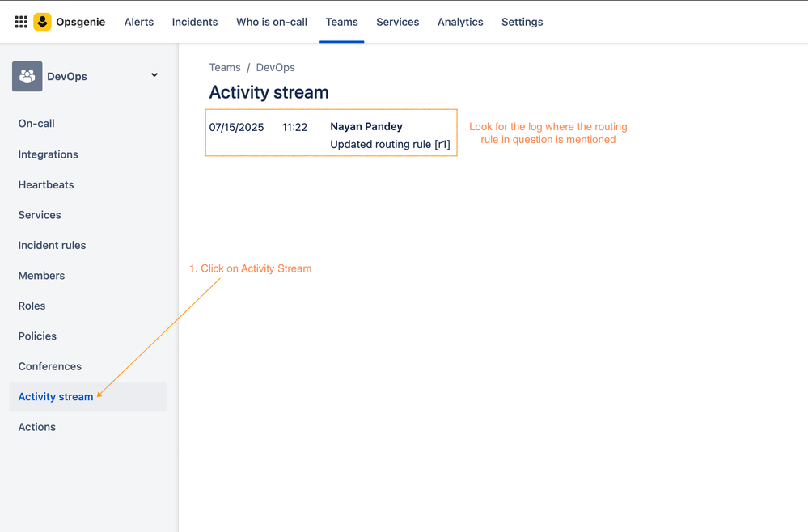
Task: Open the Analytics tab
Action: (x=460, y=22)
